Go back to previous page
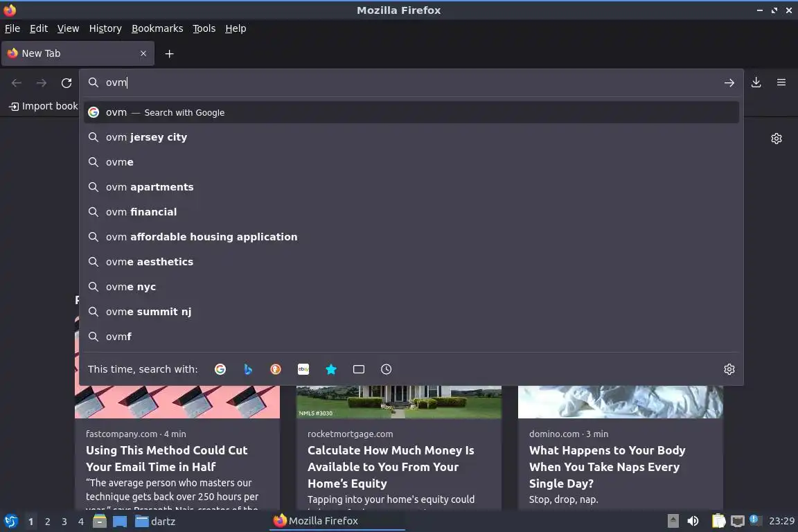798x532 pixels. 17,82
